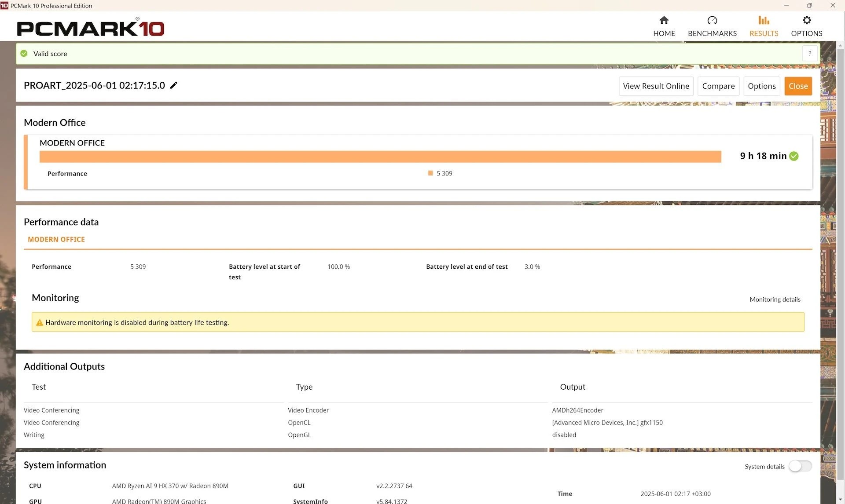Click the Compare button

point(718,86)
